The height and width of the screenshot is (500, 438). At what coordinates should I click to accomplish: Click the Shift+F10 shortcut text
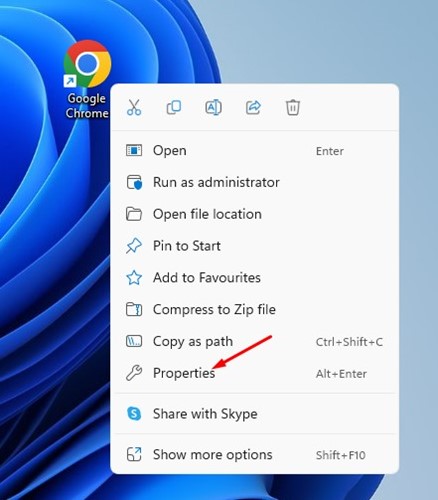(x=341, y=455)
